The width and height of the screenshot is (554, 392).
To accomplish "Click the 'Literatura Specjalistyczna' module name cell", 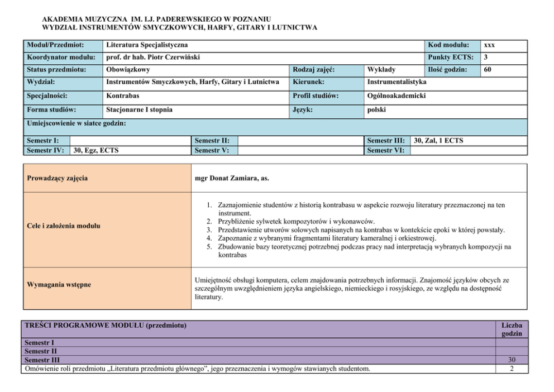I will 147,45.
